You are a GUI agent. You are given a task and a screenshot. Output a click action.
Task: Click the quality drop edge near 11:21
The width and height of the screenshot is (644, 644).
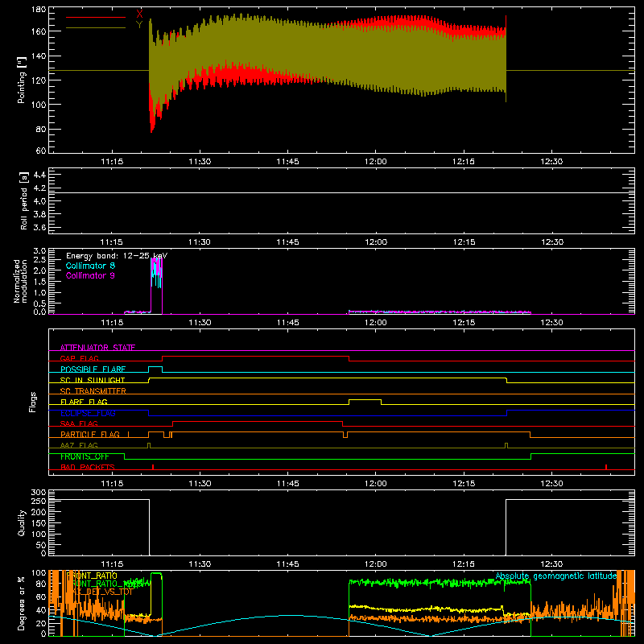point(149,527)
